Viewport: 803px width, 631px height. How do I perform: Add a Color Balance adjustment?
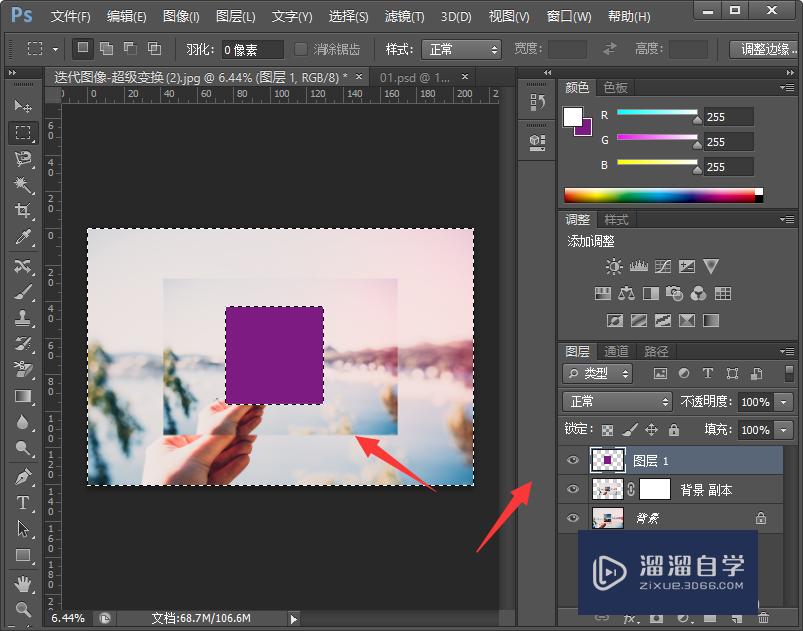[x=626, y=293]
